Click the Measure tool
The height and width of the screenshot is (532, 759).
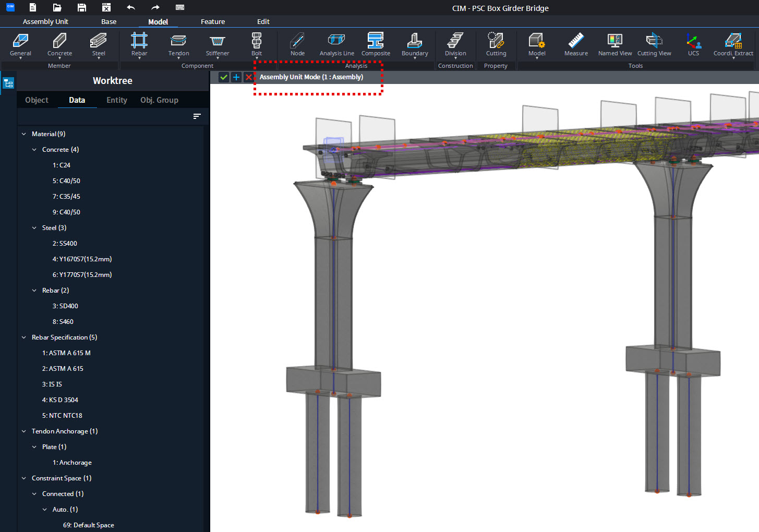(575, 45)
